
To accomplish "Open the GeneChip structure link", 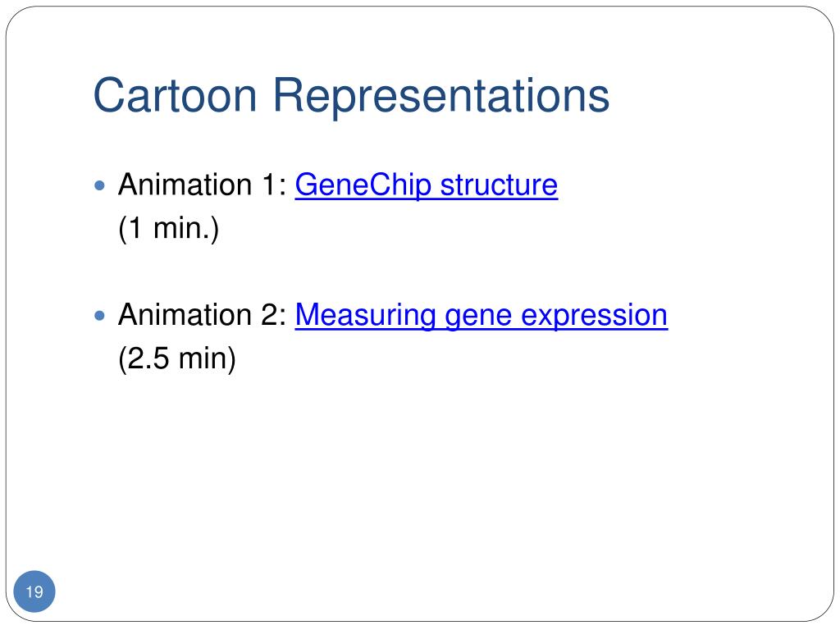I will tap(426, 185).
